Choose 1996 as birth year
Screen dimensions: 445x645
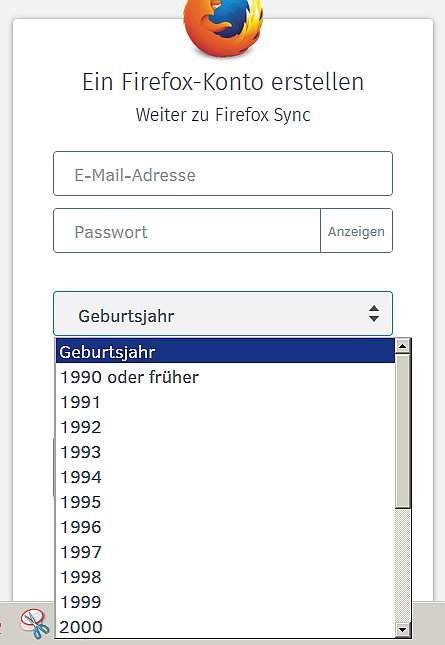pyautogui.click(x=225, y=527)
